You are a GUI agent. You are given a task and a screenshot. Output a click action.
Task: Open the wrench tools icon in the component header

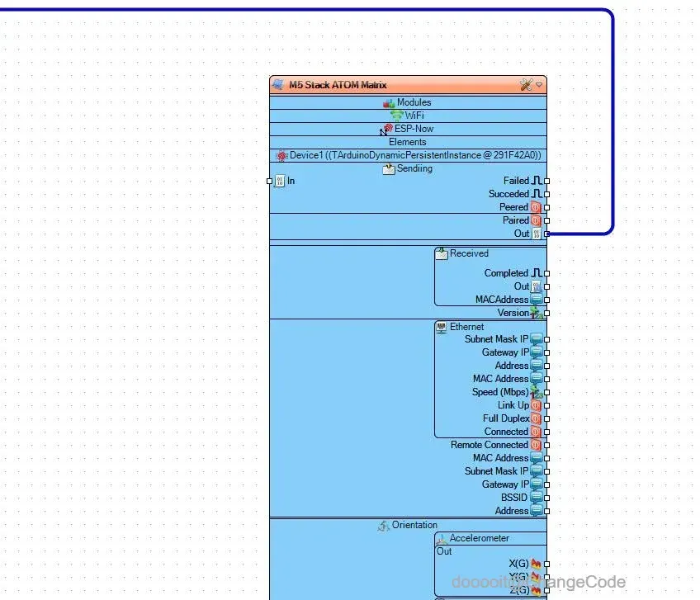pos(527,84)
